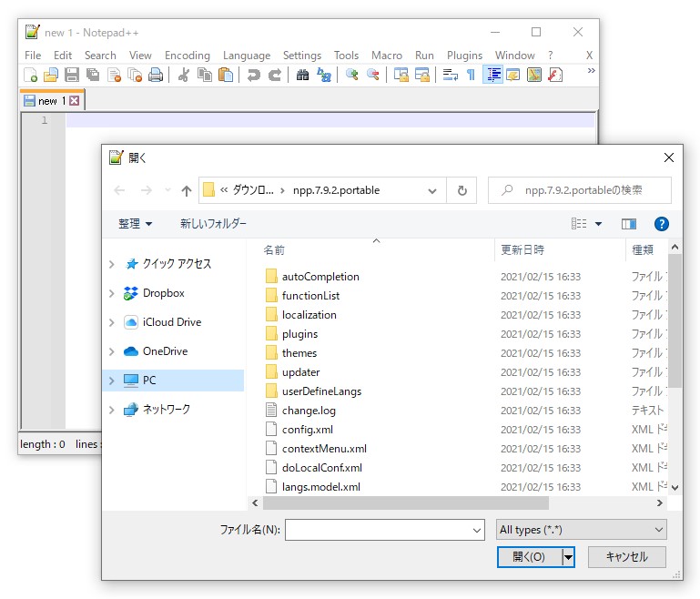Click the Synchronize Horizontal Scrolling icon
The image size is (700, 599).
click(421, 75)
